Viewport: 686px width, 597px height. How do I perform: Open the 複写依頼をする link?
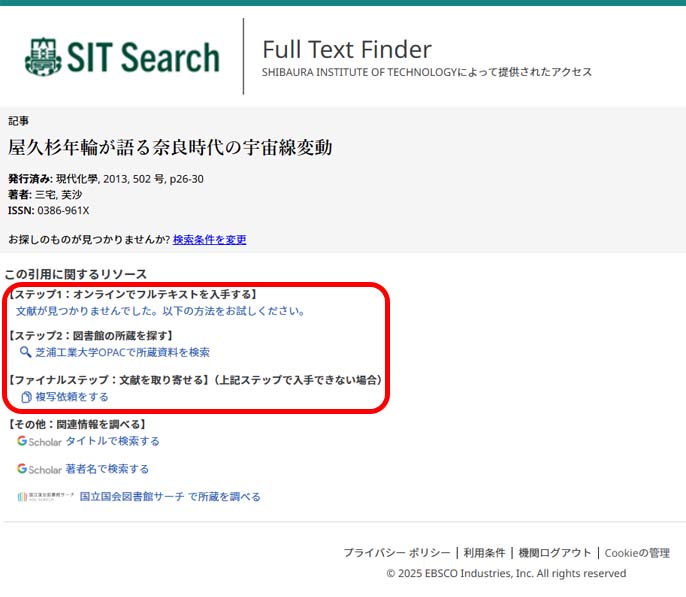pos(72,397)
